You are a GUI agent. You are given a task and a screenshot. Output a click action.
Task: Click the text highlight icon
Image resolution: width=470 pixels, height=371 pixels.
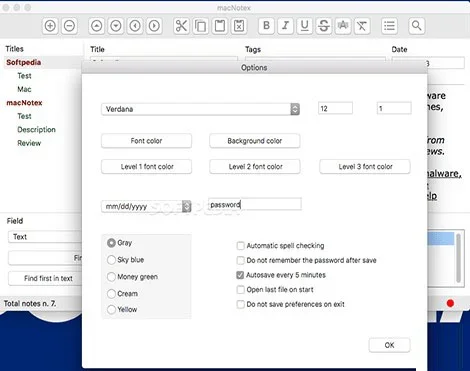coord(343,26)
